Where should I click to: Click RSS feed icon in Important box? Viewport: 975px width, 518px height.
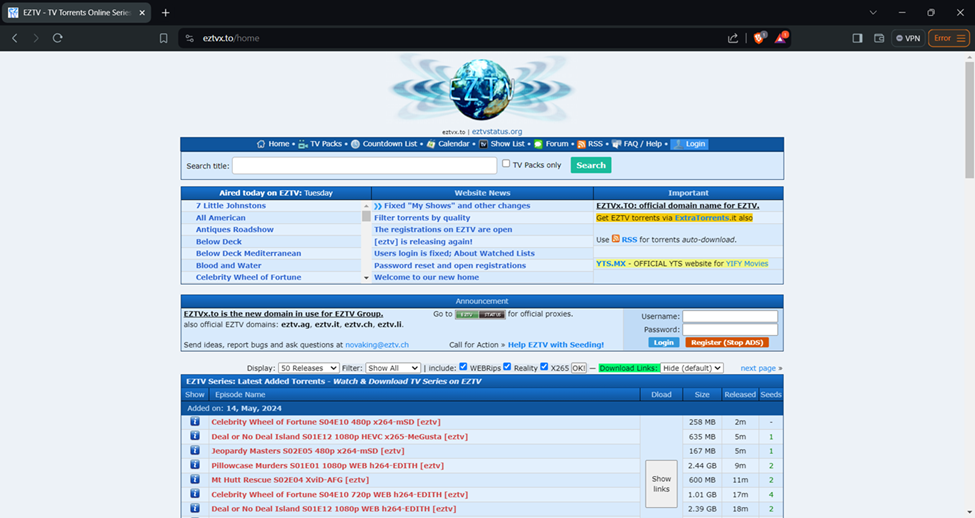[616, 239]
